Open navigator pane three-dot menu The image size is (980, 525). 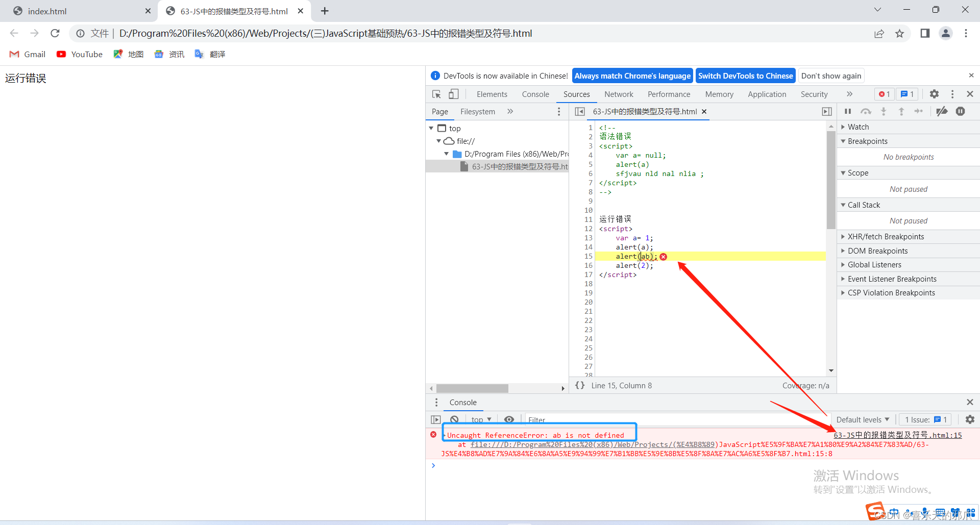(x=559, y=112)
